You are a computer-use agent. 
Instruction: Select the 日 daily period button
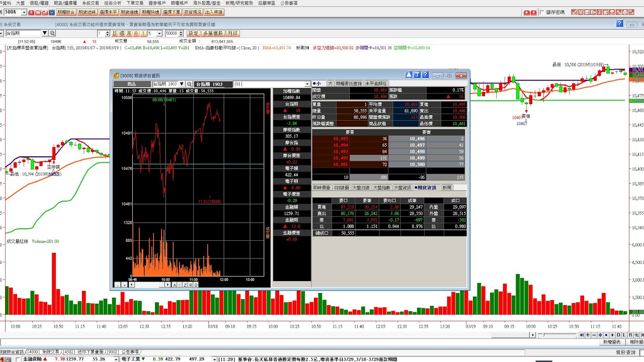click(115, 33)
